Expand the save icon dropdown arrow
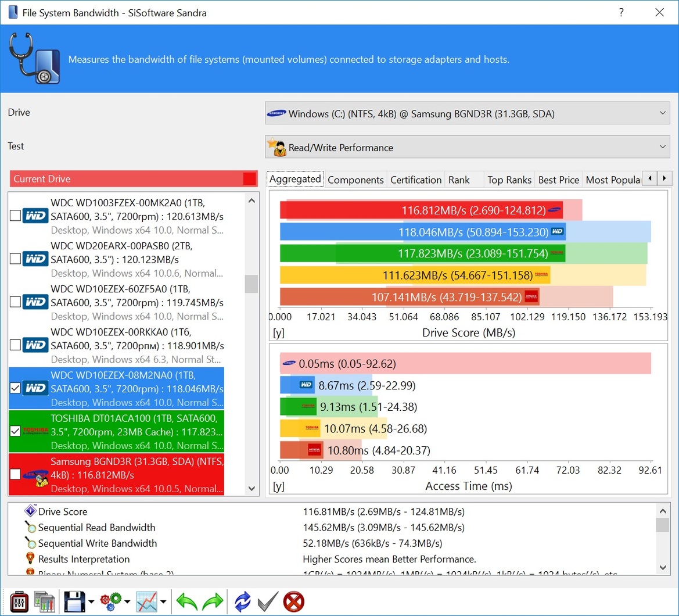The width and height of the screenshot is (679, 616). 91,601
